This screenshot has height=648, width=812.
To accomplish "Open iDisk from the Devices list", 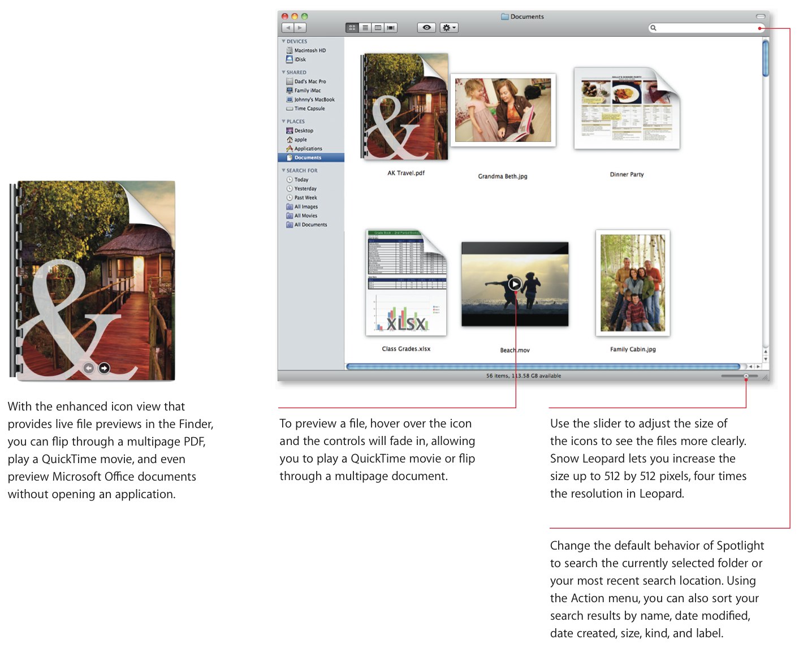I will pos(300,59).
